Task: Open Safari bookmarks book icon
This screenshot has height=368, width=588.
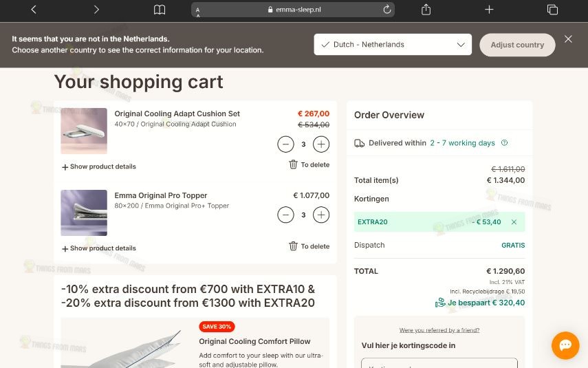Action: pyautogui.click(x=160, y=10)
